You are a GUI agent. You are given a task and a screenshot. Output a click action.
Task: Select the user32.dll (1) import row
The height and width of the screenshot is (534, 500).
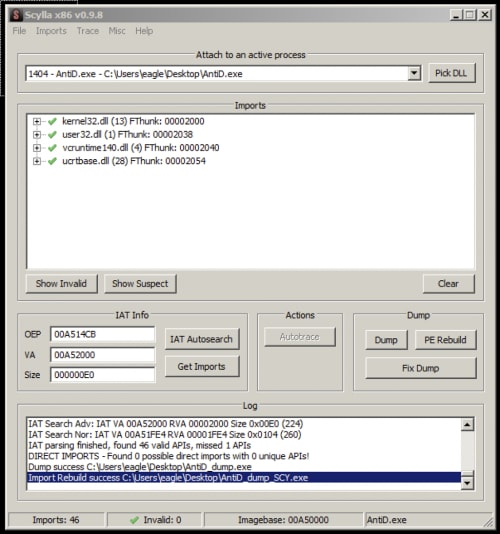127,135
